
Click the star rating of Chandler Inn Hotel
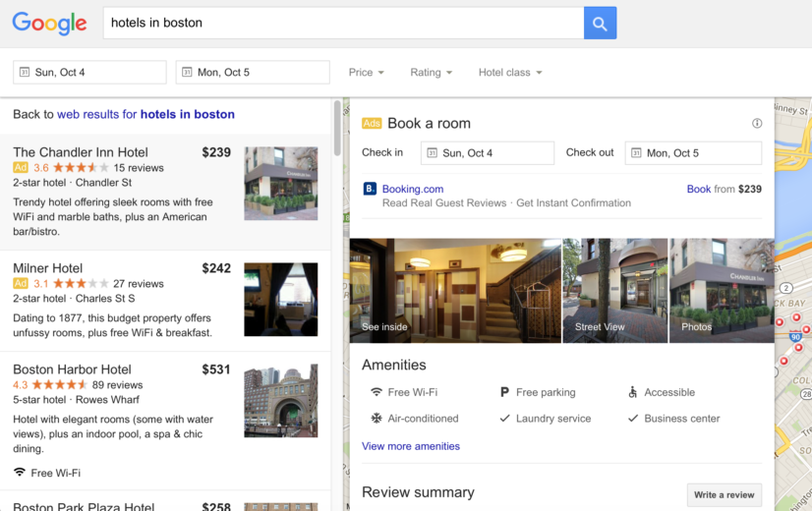81,167
